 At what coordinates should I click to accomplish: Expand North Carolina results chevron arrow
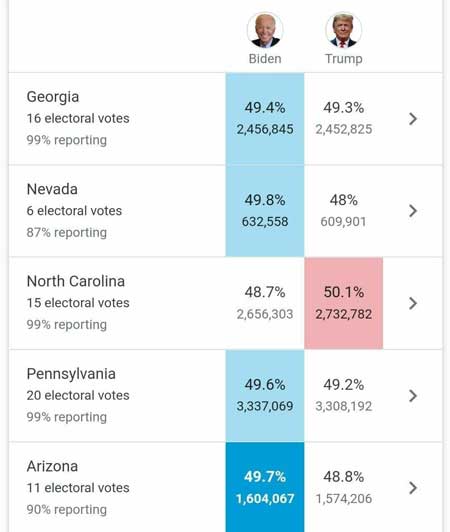tap(413, 303)
